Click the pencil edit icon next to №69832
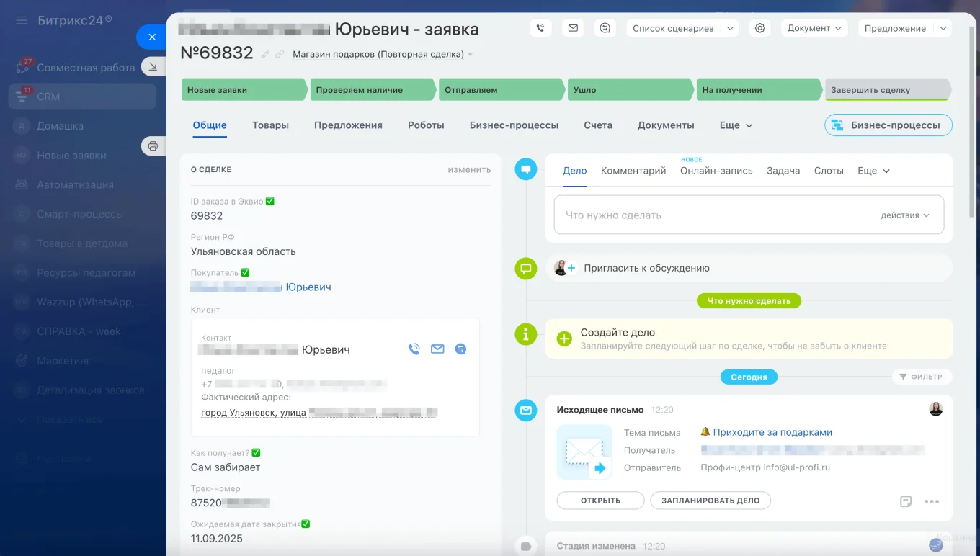 266,54
